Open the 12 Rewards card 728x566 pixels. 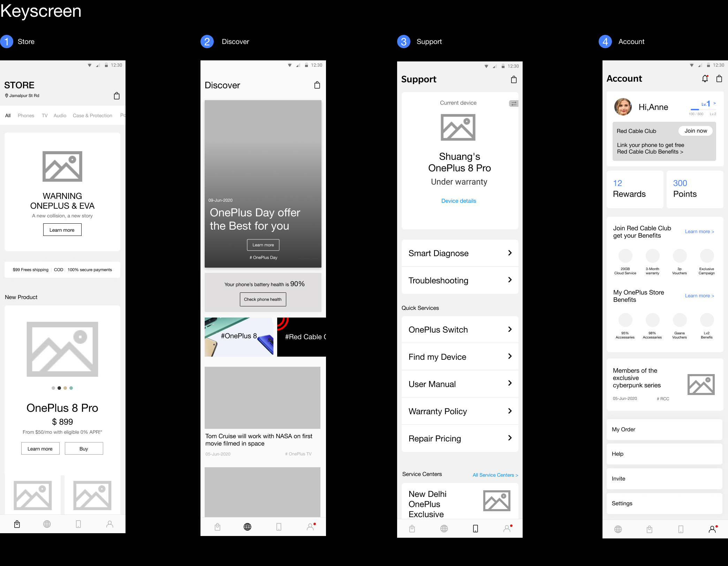[x=635, y=189]
